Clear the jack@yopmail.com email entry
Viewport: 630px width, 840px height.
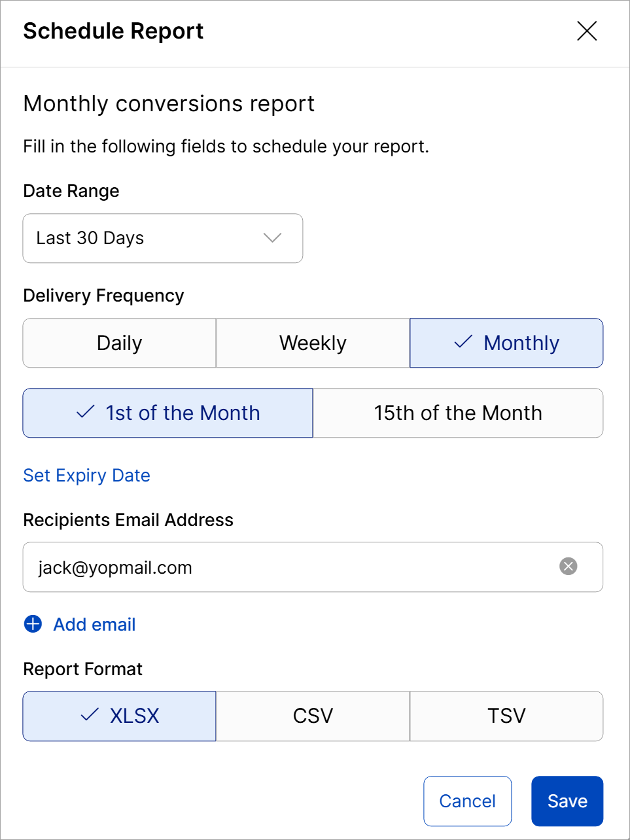point(569,567)
